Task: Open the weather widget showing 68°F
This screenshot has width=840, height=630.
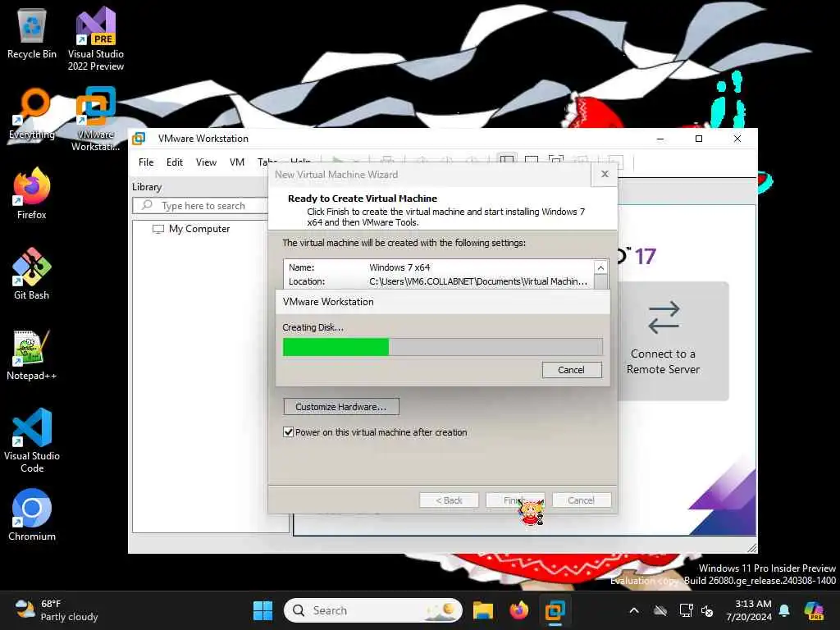Action: point(57,610)
